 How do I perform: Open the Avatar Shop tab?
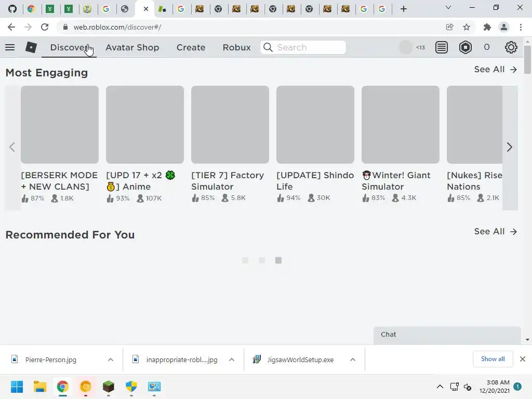pyautogui.click(x=132, y=47)
